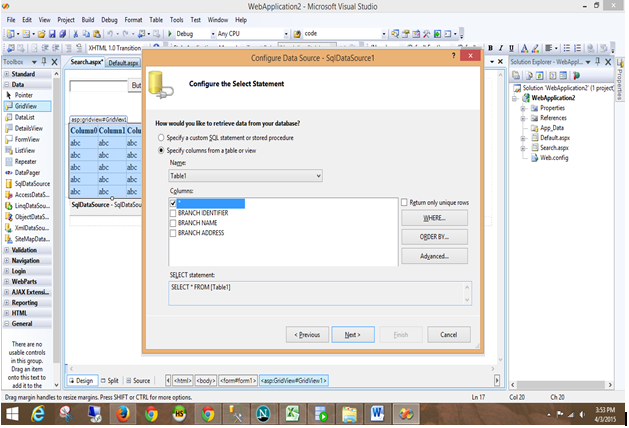
Task: Collapse the Data toolbox group
Action: [x=6, y=85]
